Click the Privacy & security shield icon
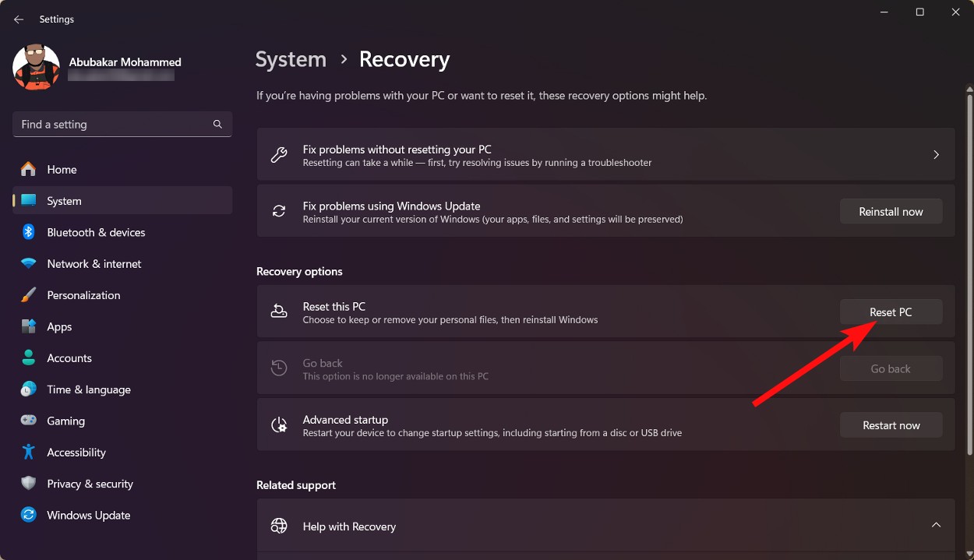Image resolution: width=974 pixels, height=560 pixels. coord(28,484)
